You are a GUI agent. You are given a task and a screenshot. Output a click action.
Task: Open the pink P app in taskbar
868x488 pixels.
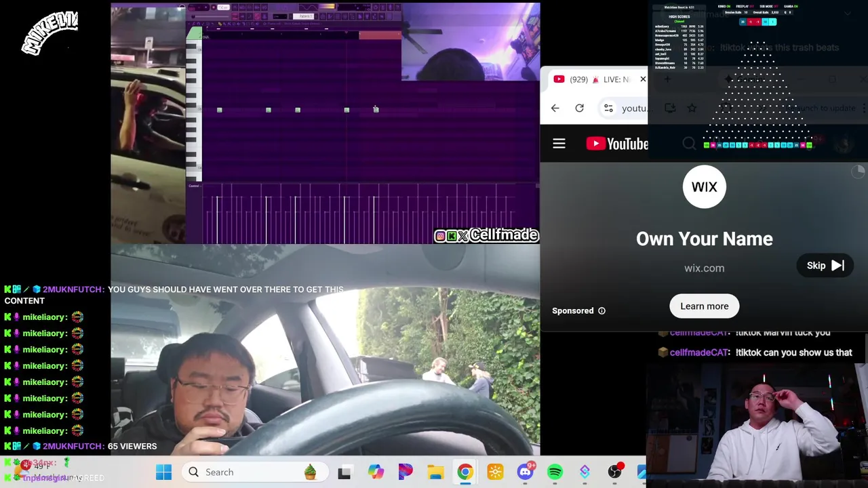coord(406,472)
